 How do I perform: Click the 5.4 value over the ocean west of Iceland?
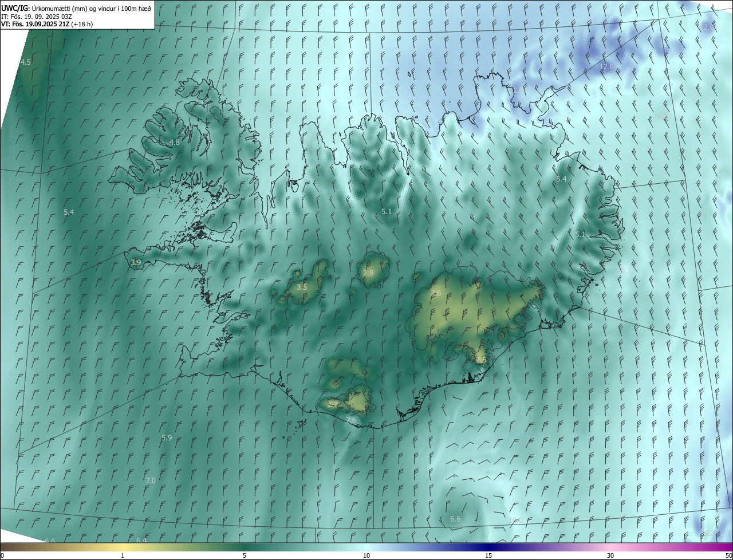[x=69, y=212]
